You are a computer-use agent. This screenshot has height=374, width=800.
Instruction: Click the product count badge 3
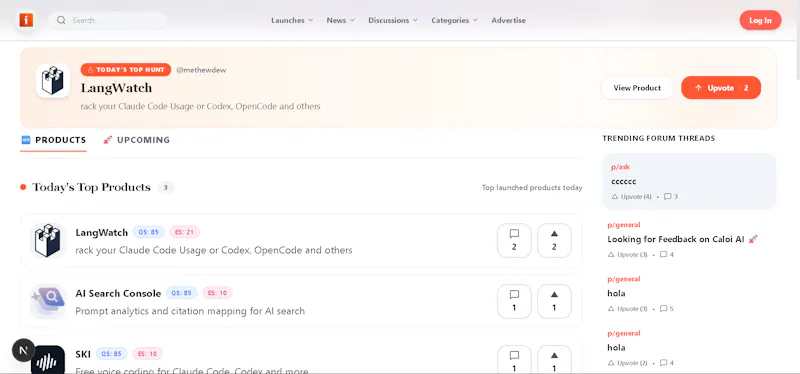pyautogui.click(x=165, y=187)
